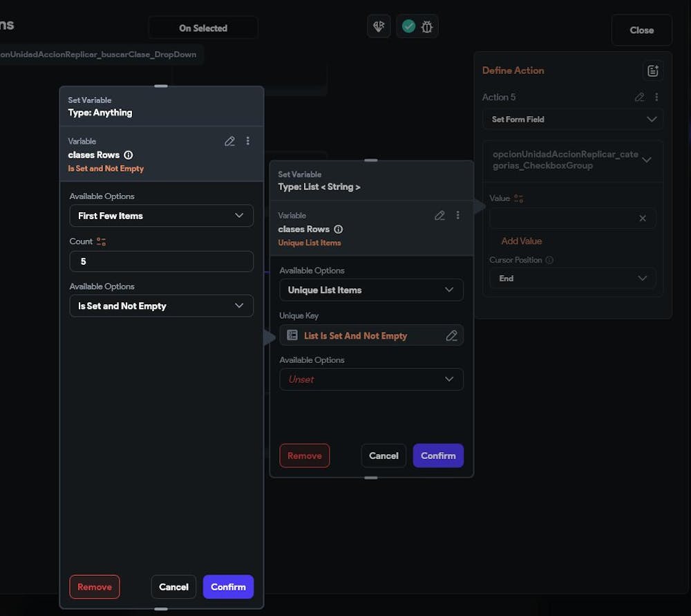
Task: Confirm the List String panel
Action: click(438, 456)
